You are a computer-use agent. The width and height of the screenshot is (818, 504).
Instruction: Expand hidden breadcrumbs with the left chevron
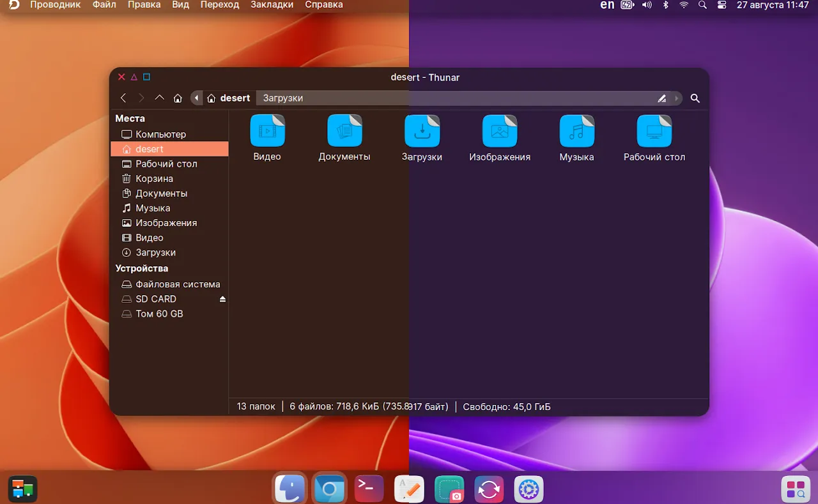196,98
